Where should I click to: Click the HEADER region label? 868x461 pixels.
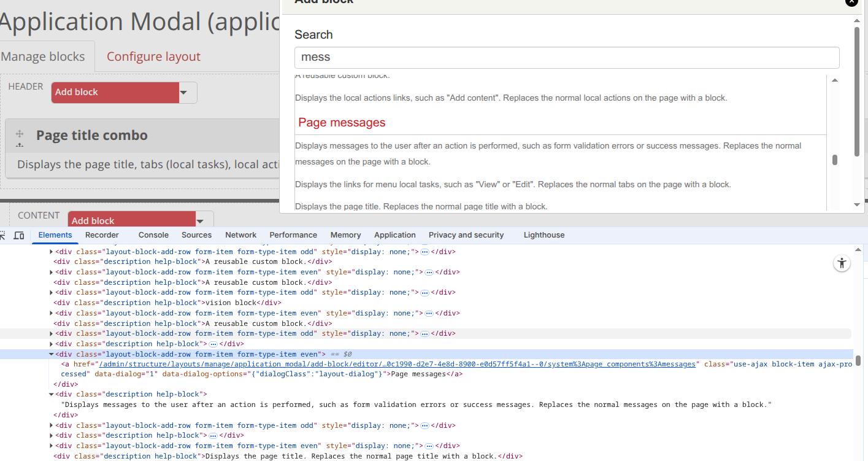pos(26,87)
